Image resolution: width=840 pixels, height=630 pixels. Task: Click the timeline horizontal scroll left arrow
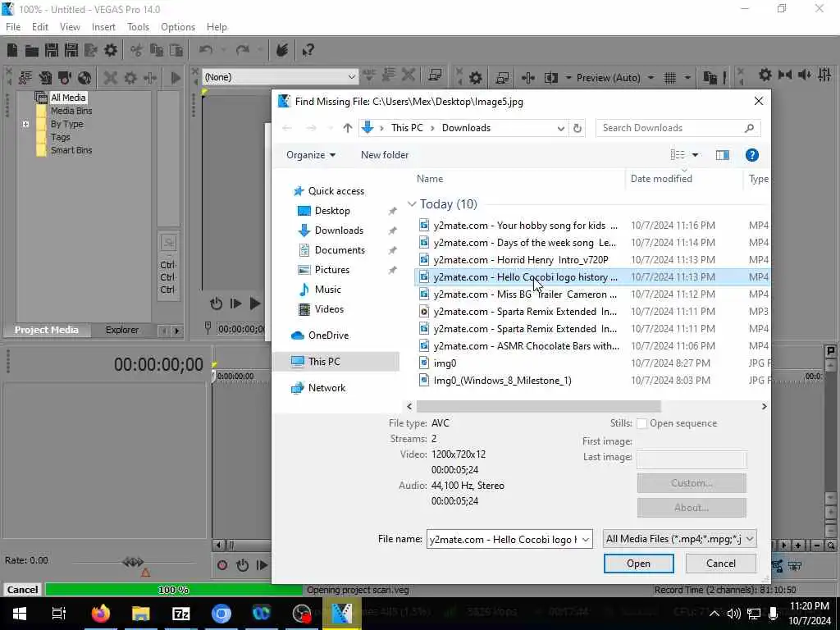[218, 546]
